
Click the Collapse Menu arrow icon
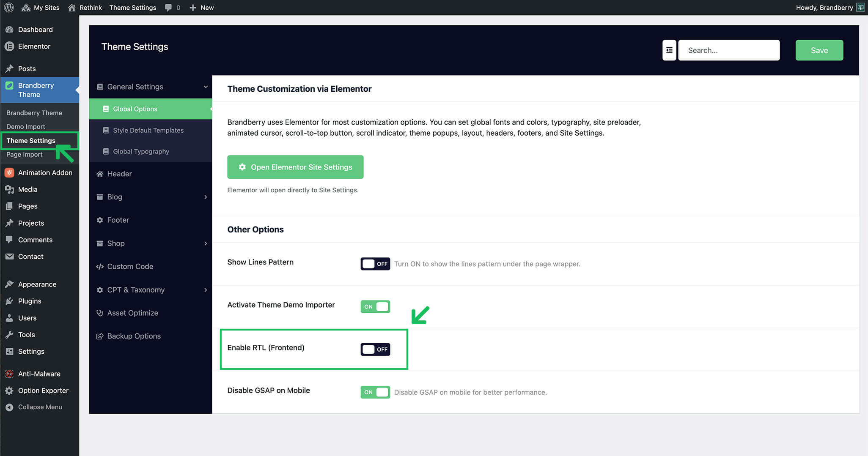pyautogui.click(x=9, y=407)
